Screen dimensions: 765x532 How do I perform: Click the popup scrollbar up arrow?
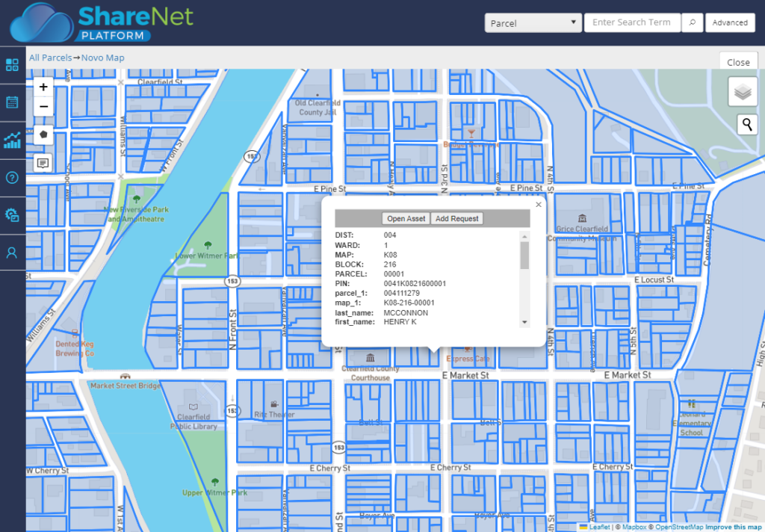[x=524, y=236]
